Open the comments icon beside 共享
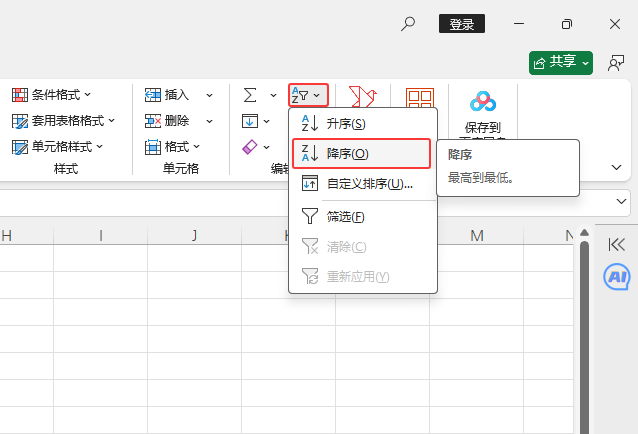 tap(616, 63)
